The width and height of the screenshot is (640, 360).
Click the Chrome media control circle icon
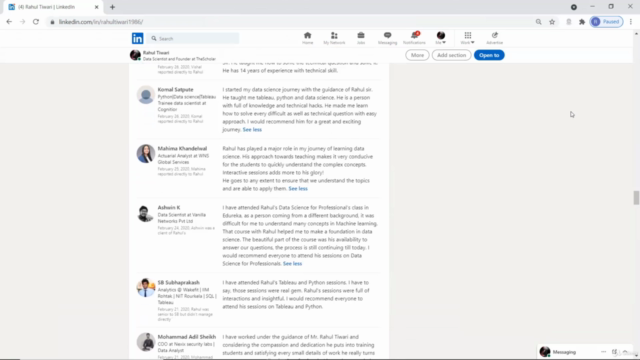pos(573,7)
